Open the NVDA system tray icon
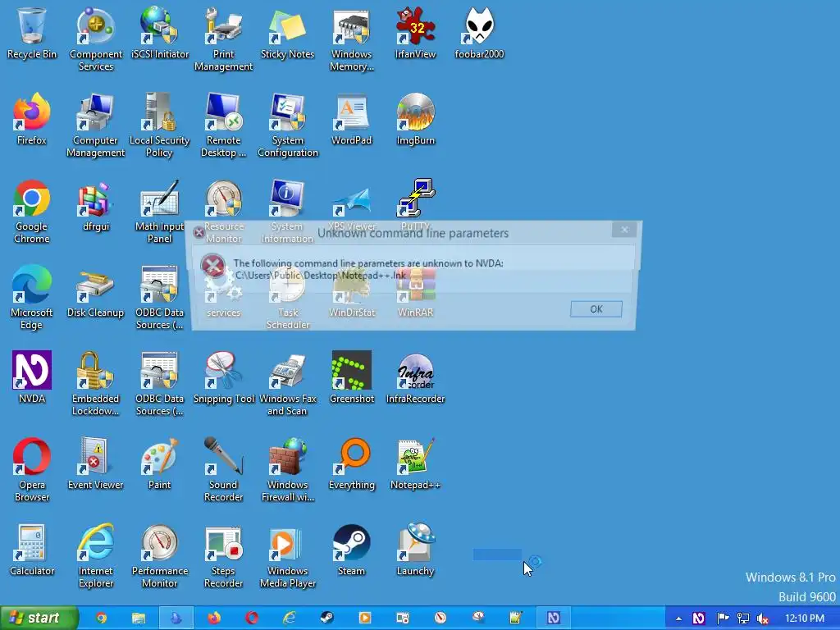This screenshot has height=630, width=840. pyautogui.click(x=698, y=619)
